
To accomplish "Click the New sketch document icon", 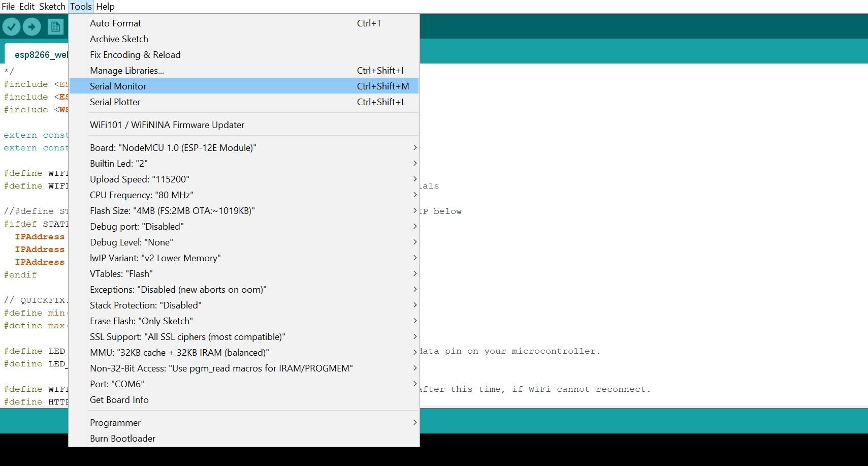I will (55, 26).
